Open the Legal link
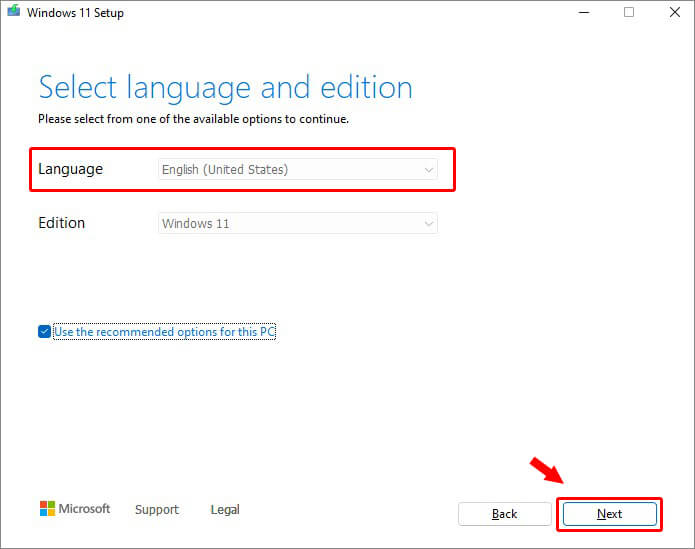 click(x=225, y=510)
